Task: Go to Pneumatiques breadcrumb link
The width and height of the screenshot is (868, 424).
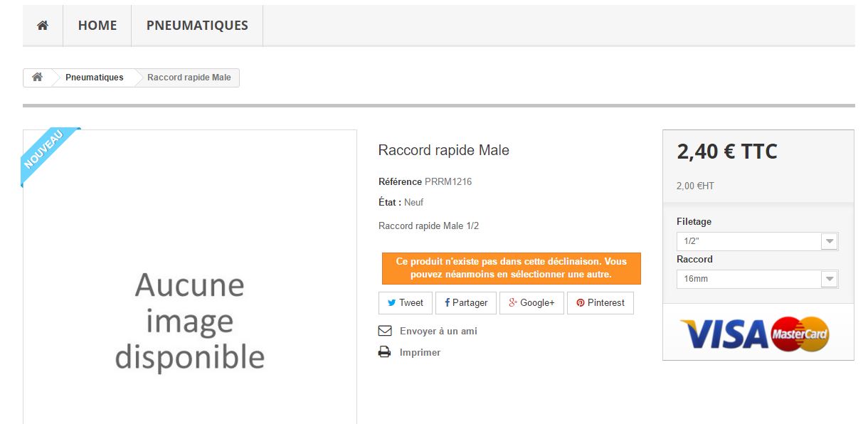Action: click(95, 78)
